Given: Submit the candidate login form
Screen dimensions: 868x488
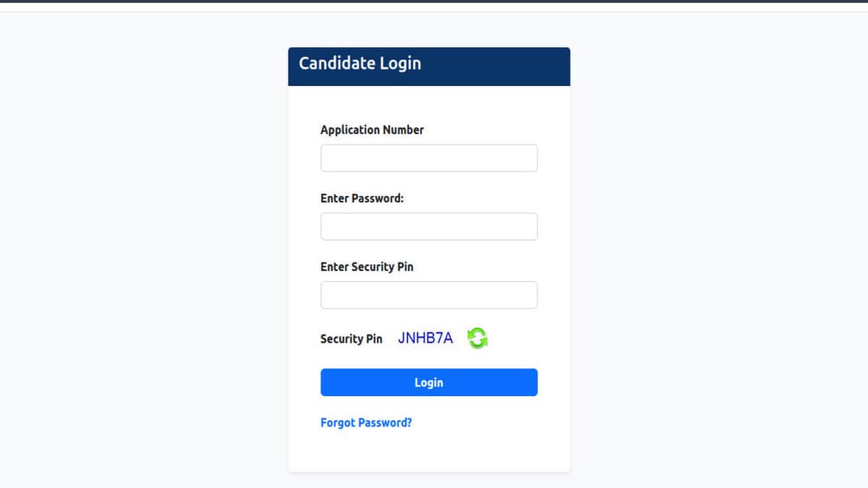Looking at the screenshot, I should pyautogui.click(x=429, y=382).
